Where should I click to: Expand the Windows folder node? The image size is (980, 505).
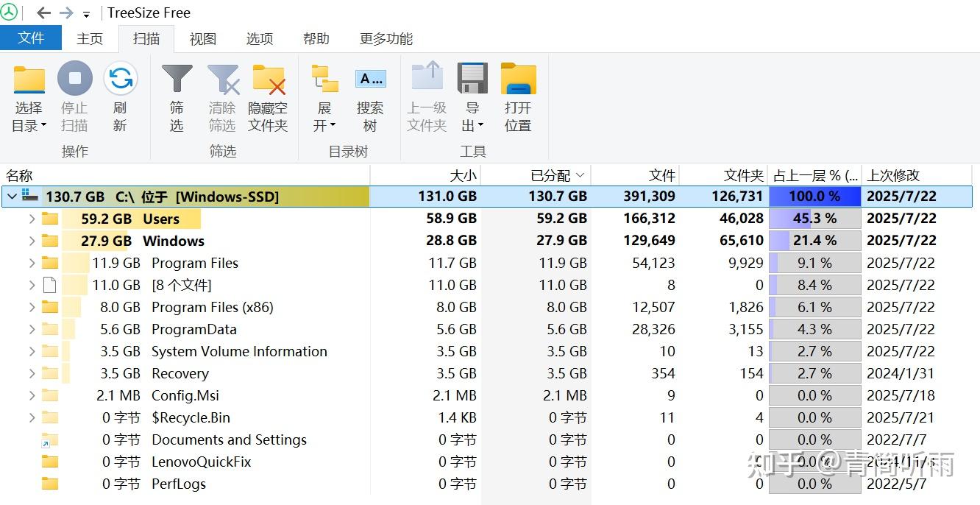[31, 241]
